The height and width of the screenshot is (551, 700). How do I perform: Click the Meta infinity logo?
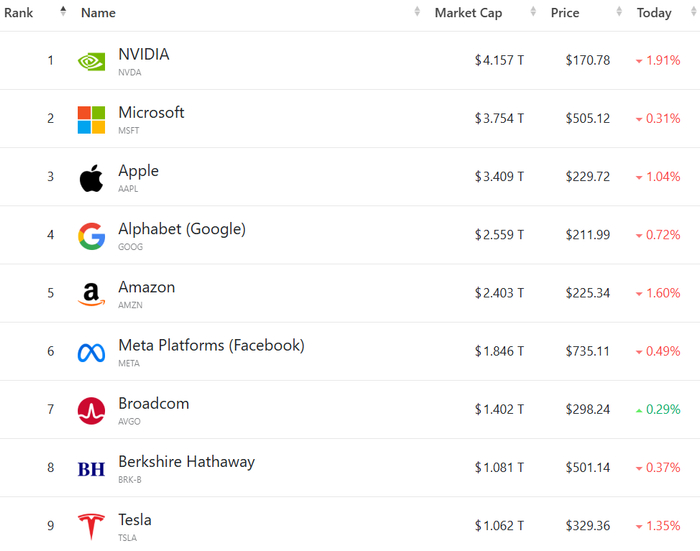(x=91, y=353)
